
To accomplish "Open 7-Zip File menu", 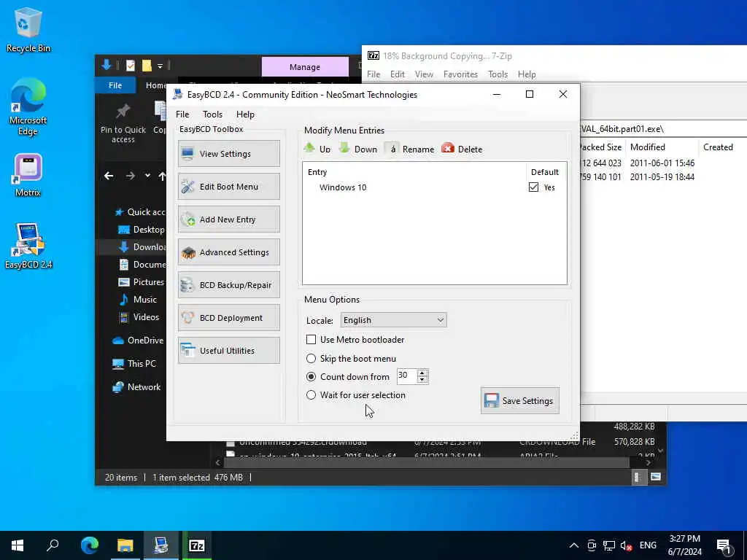I will click(373, 74).
